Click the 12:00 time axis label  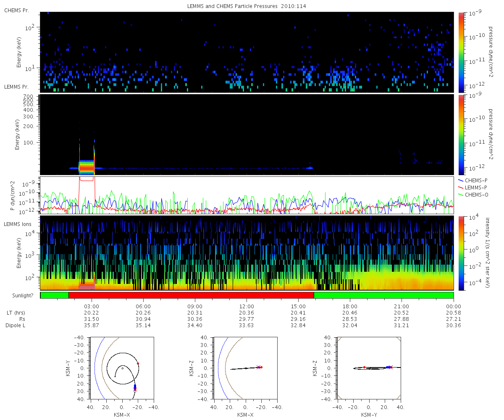247,306
